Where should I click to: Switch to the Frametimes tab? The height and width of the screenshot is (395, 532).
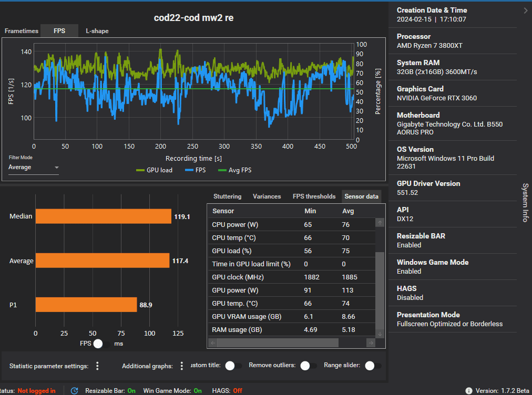click(x=22, y=31)
